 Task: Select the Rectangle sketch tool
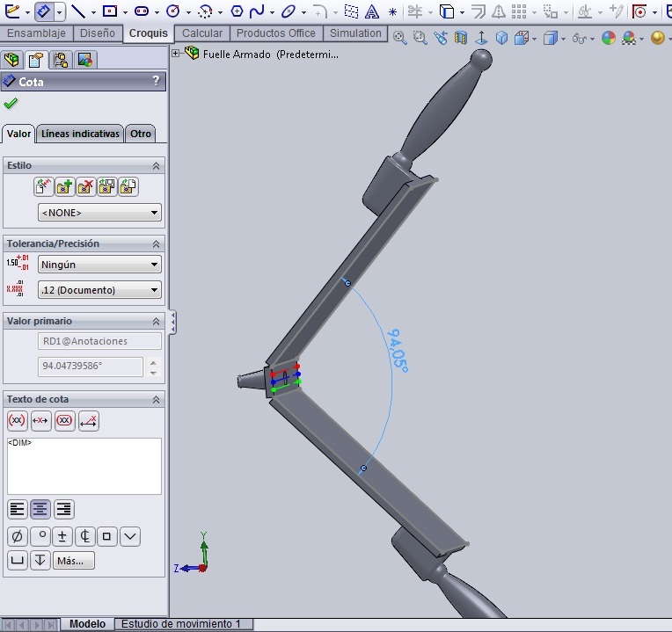click(110, 11)
